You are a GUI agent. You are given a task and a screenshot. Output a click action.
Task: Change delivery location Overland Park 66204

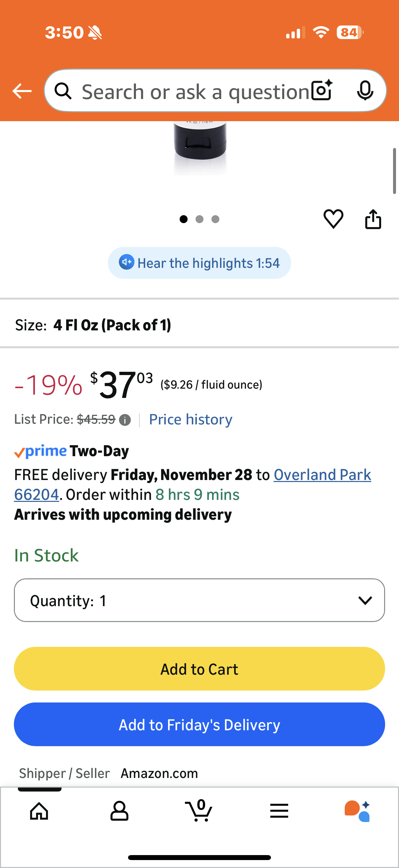[x=322, y=475]
